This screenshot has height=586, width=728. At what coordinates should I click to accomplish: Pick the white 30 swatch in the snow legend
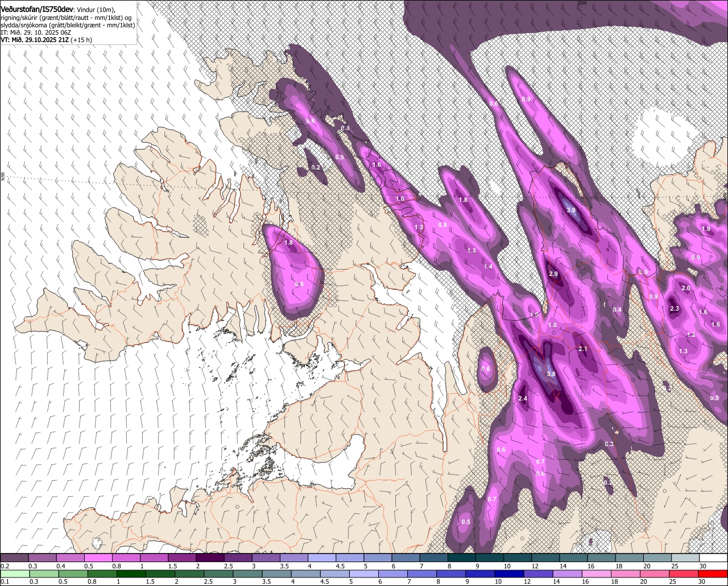click(x=713, y=558)
